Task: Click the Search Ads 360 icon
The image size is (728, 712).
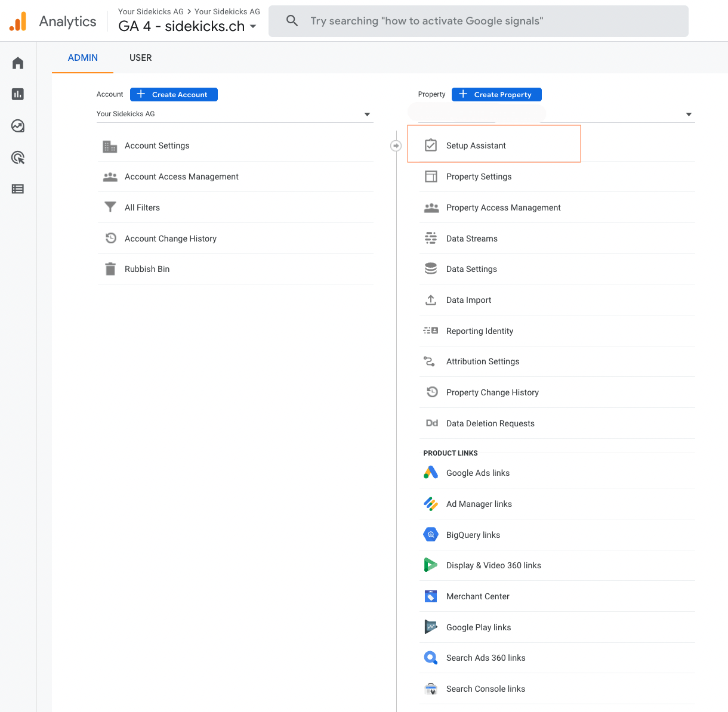Action: 431,658
